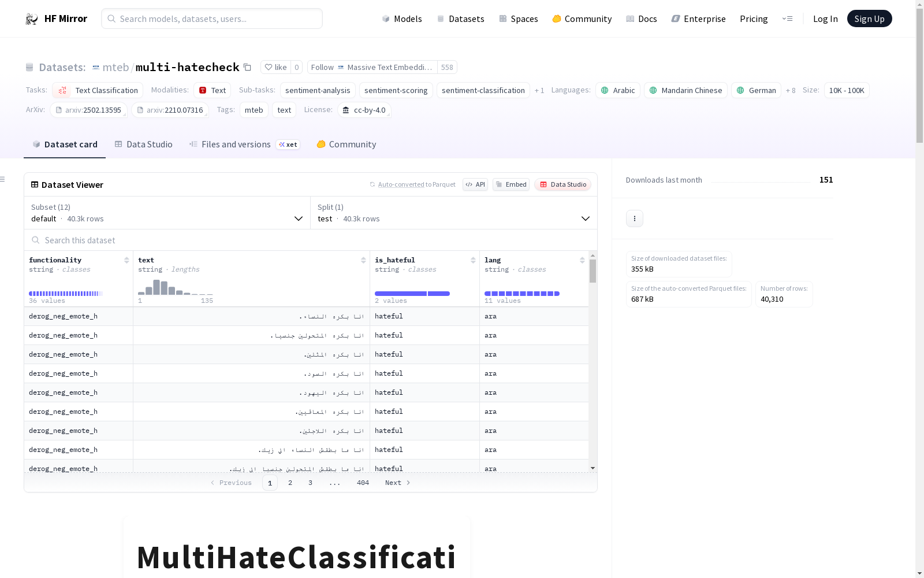The image size is (924, 578).
Task: Select the Arabic language tag
Action: point(618,90)
